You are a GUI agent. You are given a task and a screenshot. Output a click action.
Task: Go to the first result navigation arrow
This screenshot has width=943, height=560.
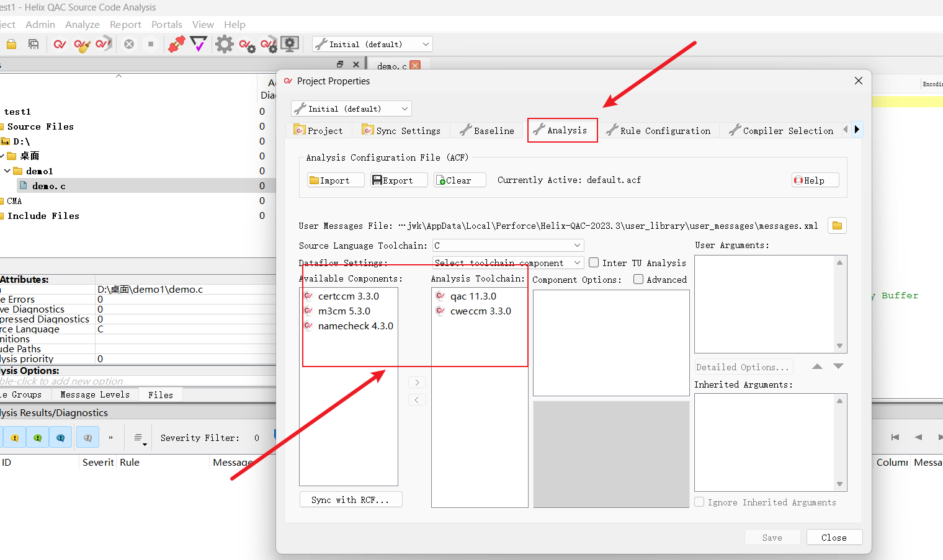tap(895, 437)
